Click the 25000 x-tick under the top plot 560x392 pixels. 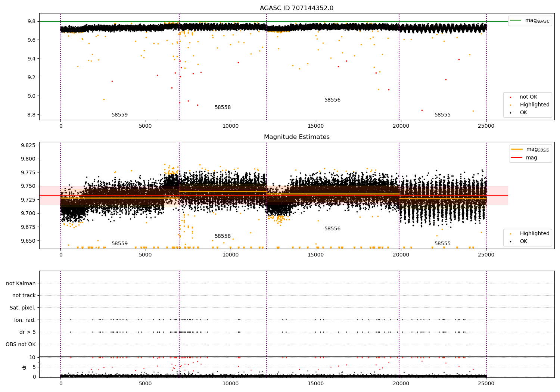tap(486, 126)
